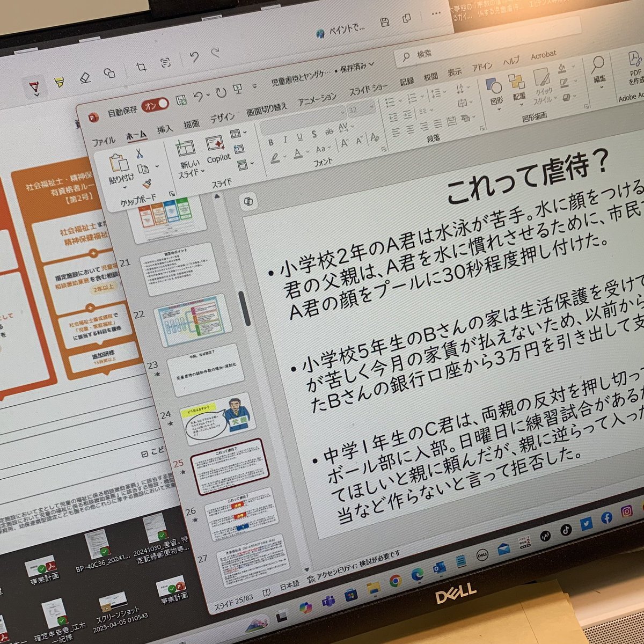Open Outlook from the taskbar
Screen dimensions: 644x644
point(440,568)
